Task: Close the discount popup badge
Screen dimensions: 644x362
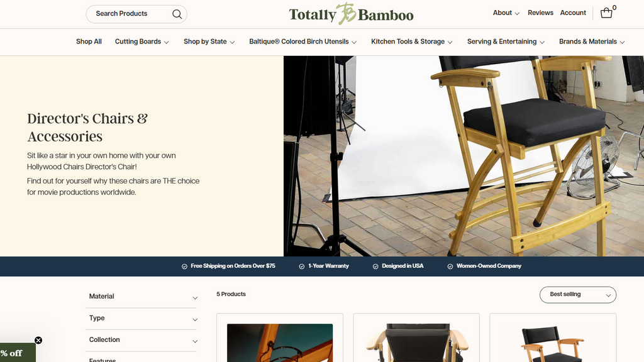Action: click(38, 340)
